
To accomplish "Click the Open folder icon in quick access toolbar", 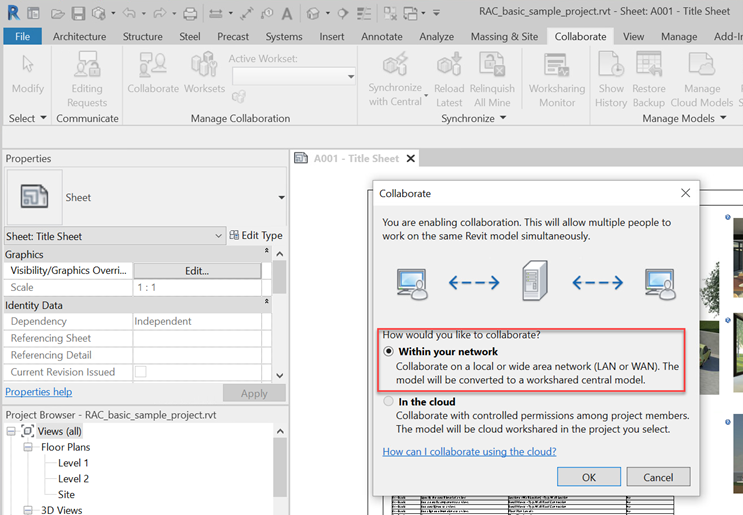I will (57, 14).
